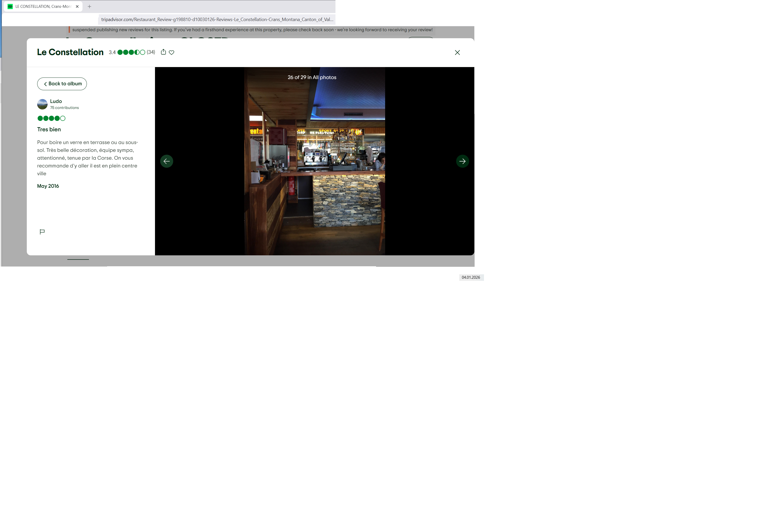Click the Le Constellation modal heading
This screenshot has height=532, width=763.
click(x=70, y=52)
